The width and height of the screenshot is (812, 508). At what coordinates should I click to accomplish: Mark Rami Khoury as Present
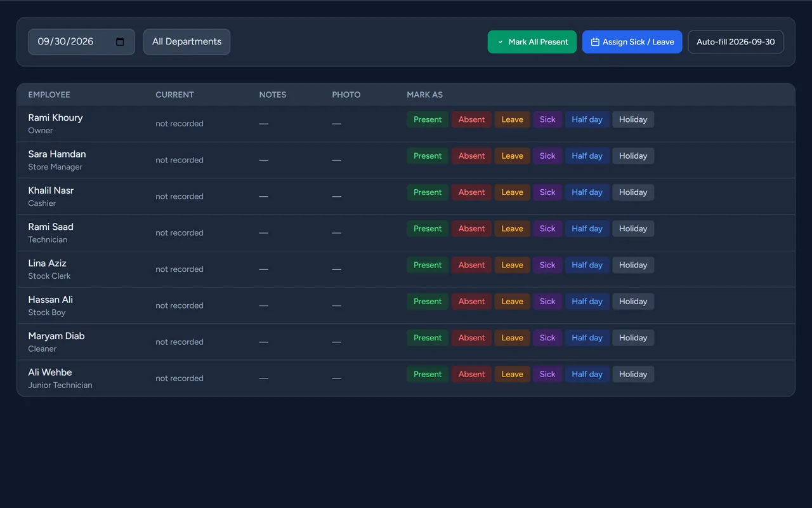tap(428, 119)
